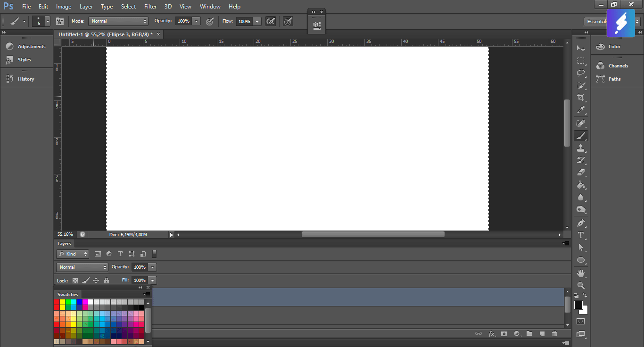Open the blending Mode dropdown
Screen dimensions: 644x347
coord(118,21)
